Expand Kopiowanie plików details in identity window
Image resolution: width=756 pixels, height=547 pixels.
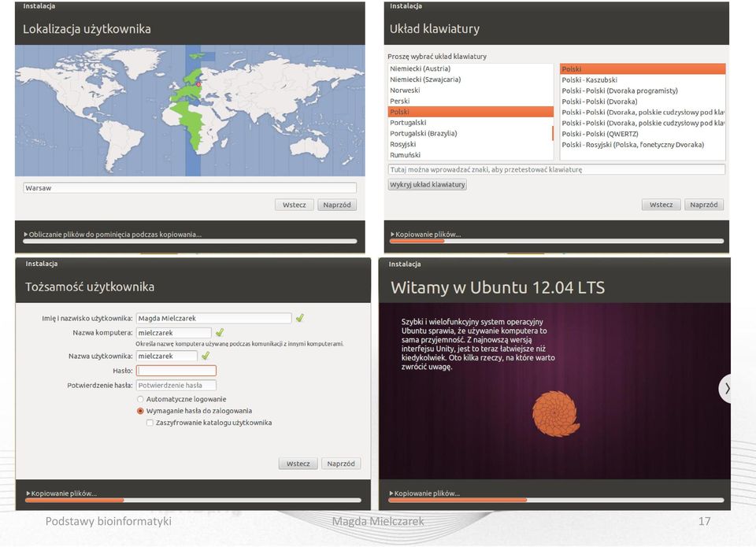(28, 493)
